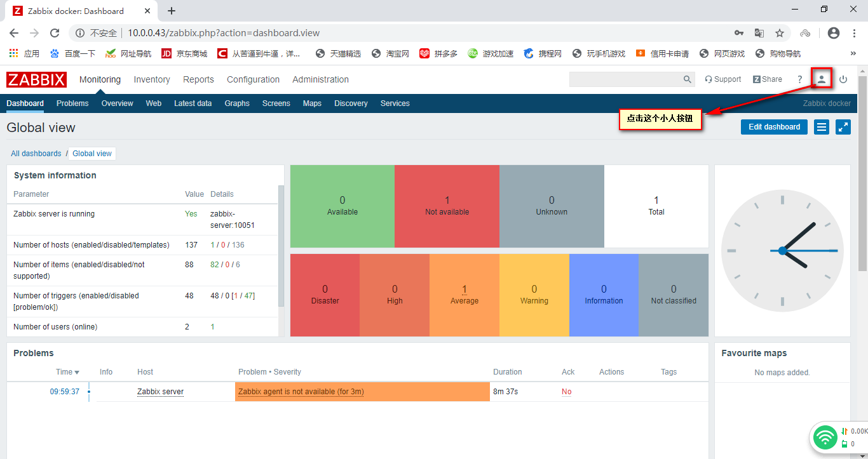
Task: Click the yellow Warning severity tile
Action: tap(534, 295)
